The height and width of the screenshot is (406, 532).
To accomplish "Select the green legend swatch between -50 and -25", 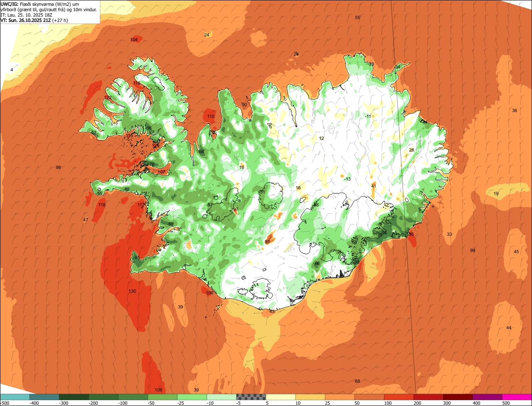I will (x=163, y=397).
